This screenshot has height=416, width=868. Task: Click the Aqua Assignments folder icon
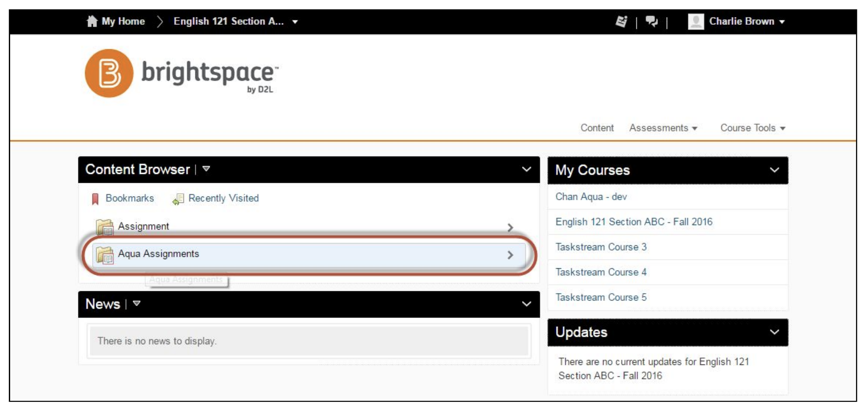105,254
